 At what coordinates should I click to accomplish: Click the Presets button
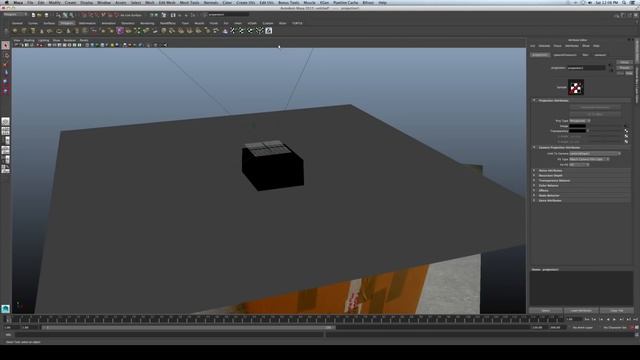624,68
